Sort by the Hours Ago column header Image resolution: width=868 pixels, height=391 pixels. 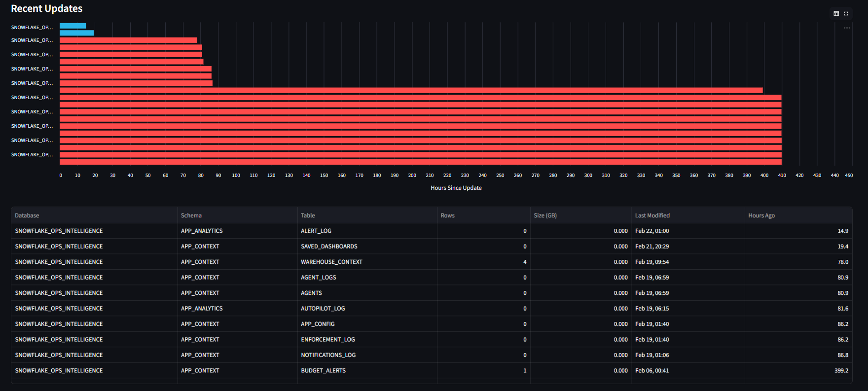pos(798,215)
